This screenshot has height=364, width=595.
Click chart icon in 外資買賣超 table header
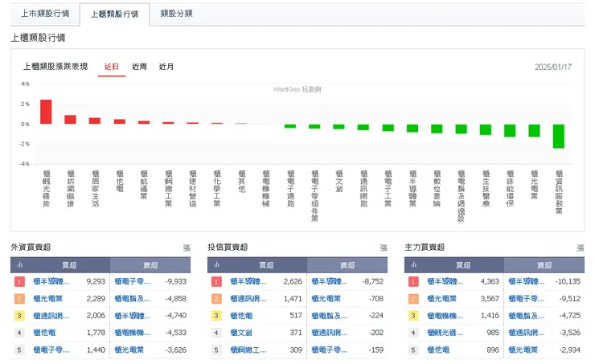[x=20, y=264]
